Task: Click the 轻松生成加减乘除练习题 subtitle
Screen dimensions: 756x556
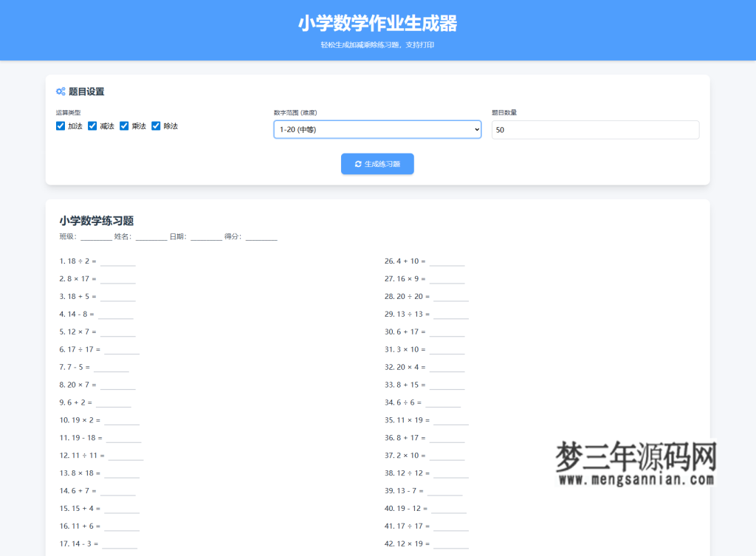Action: click(x=377, y=45)
